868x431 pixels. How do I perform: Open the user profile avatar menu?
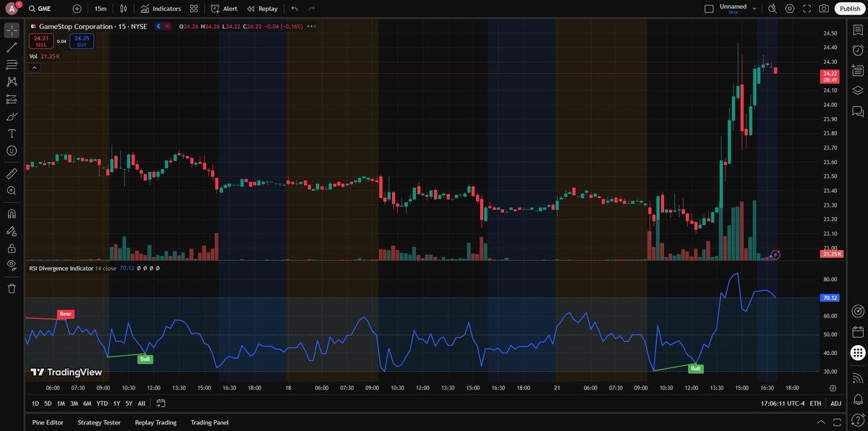point(12,9)
